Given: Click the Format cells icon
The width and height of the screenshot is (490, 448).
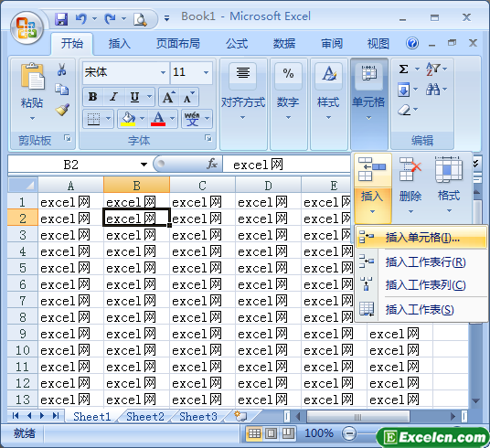Looking at the screenshot, I should coord(449,169).
